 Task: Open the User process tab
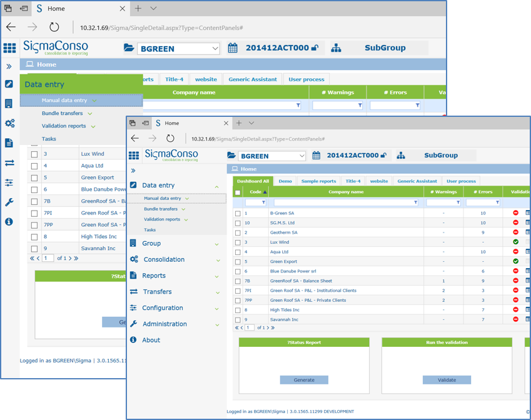461,181
